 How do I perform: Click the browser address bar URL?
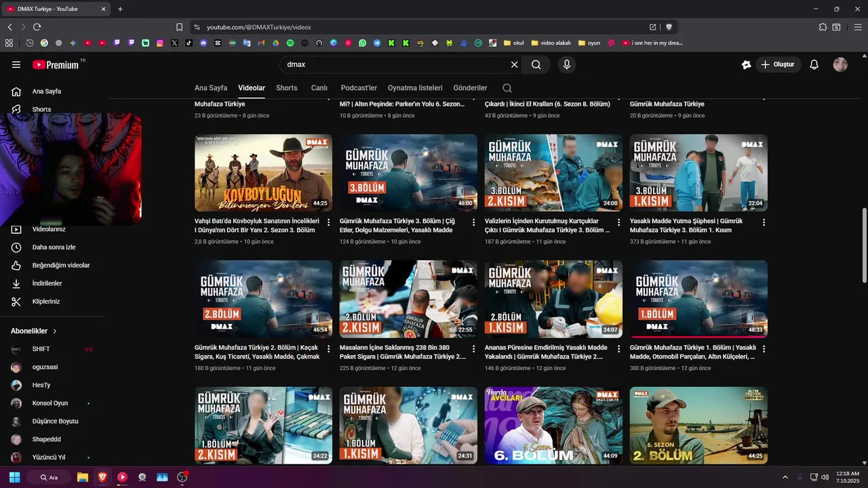(x=259, y=27)
